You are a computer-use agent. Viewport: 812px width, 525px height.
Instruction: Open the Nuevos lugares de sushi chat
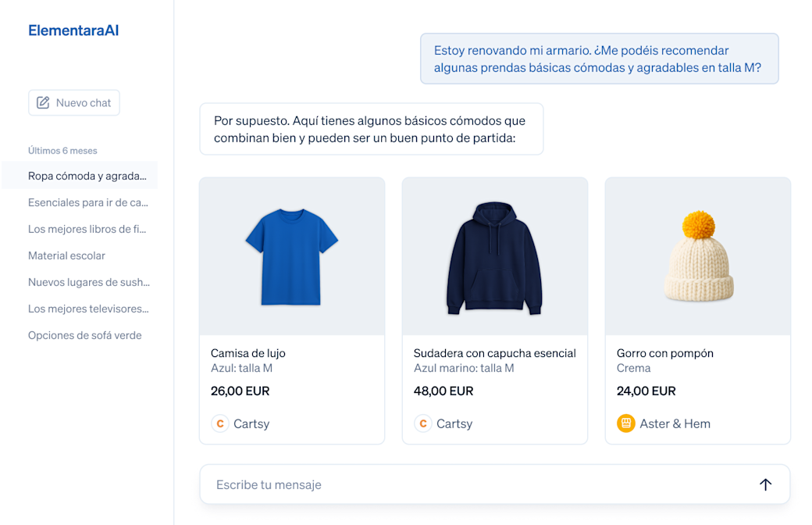[x=88, y=282]
